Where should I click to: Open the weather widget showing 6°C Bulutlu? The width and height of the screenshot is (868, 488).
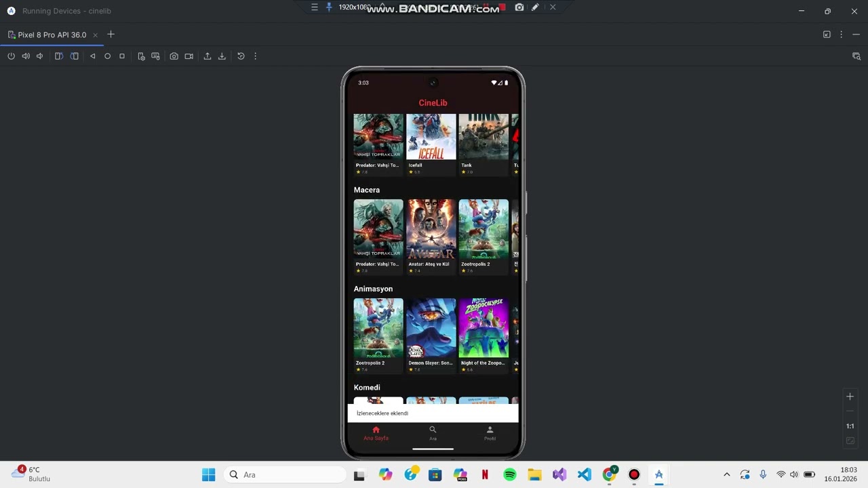pos(31,474)
